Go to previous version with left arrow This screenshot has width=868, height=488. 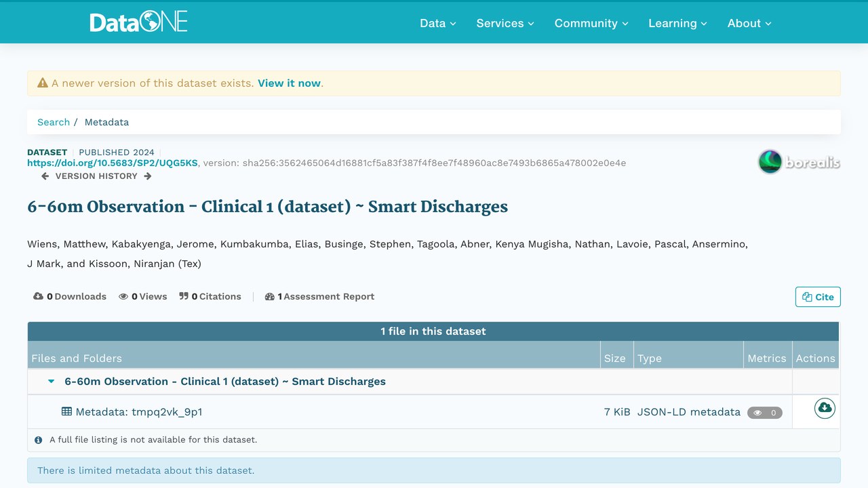(45, 176)
